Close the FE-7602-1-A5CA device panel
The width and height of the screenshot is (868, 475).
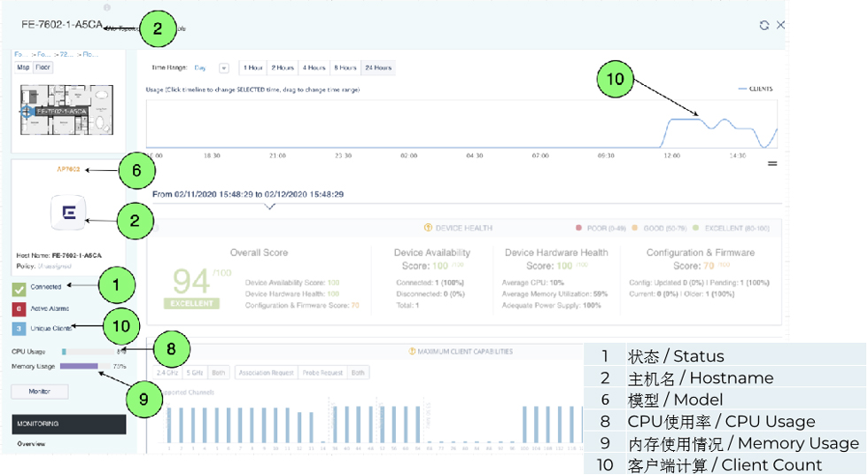click(x=780, y=25)
